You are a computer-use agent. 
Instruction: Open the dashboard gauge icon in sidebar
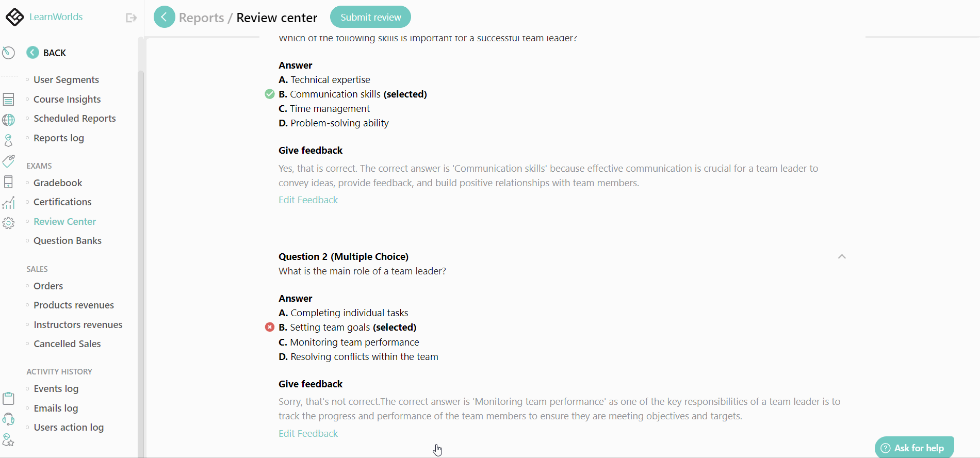(8, 53)
